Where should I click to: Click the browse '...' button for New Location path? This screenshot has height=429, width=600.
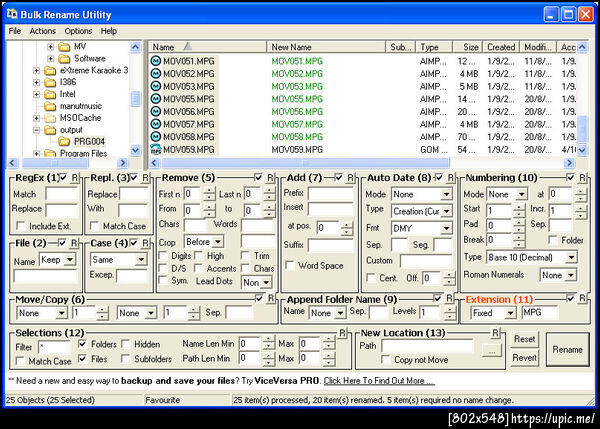pos(490,349)
